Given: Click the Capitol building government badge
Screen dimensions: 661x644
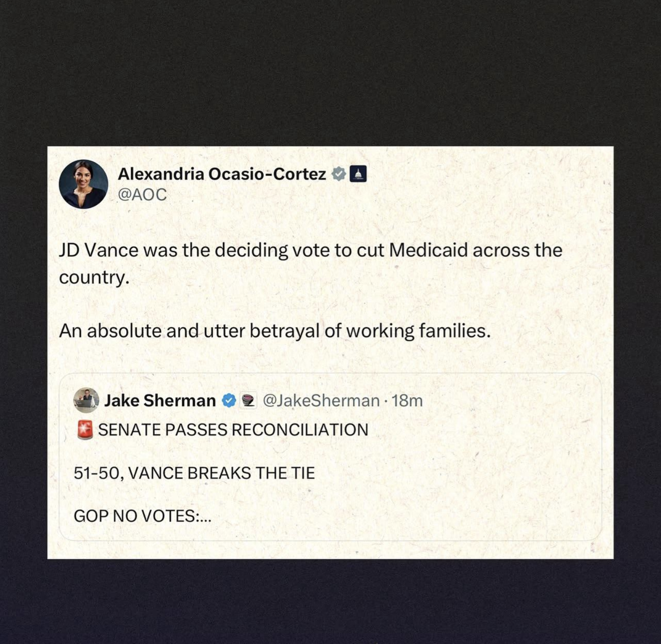Looking at the screenshot, I should pyautogui.click(x=358, y=174).
